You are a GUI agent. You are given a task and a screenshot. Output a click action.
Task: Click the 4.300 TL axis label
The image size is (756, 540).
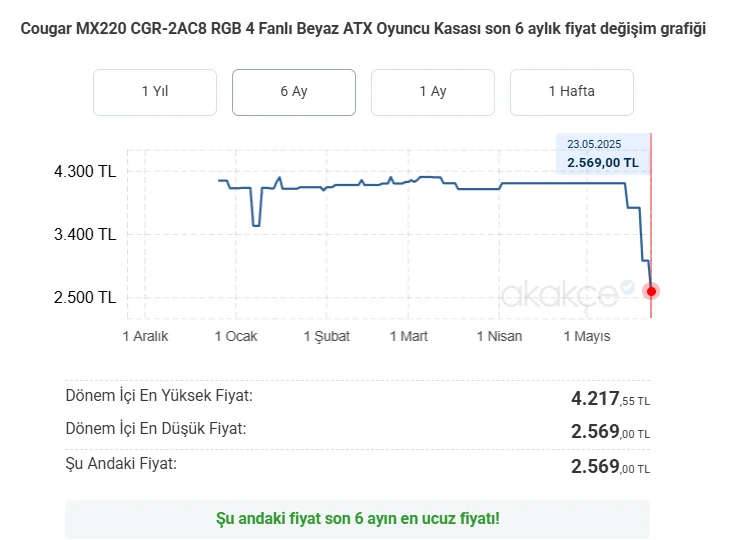[85, 171]
